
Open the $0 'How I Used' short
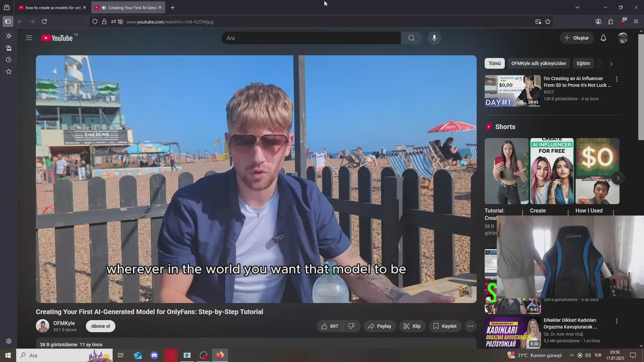point(597,171)
